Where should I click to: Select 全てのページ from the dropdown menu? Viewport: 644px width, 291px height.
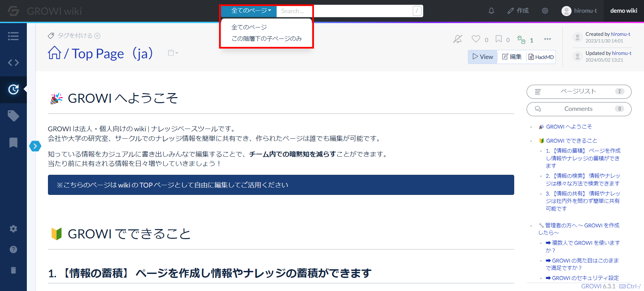click(249, 27)
